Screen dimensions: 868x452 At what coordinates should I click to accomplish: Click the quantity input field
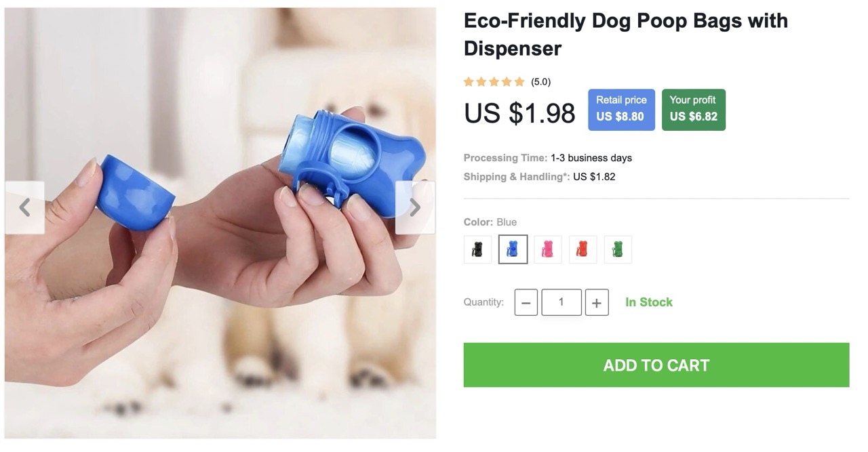(x=561, y=302)
